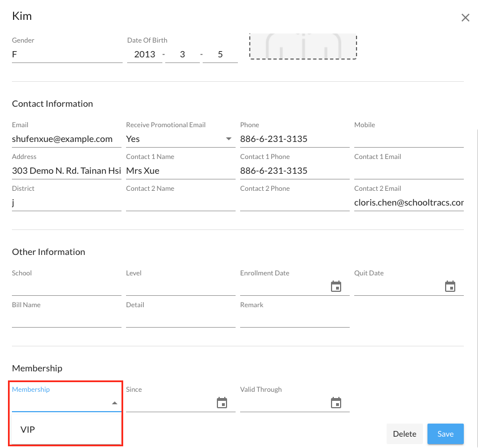478x448 pixels.
Task: Click the Contact 2 Email field
Action: click(x=409, y=203)
